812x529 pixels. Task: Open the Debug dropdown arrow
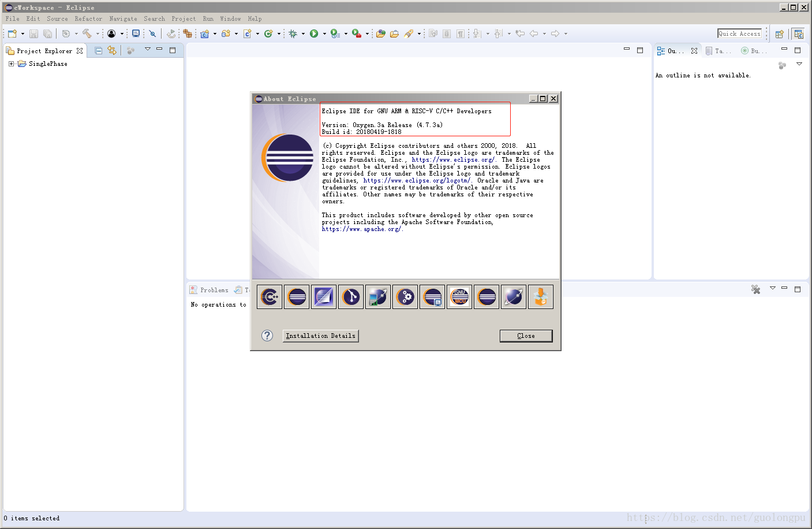303,34
